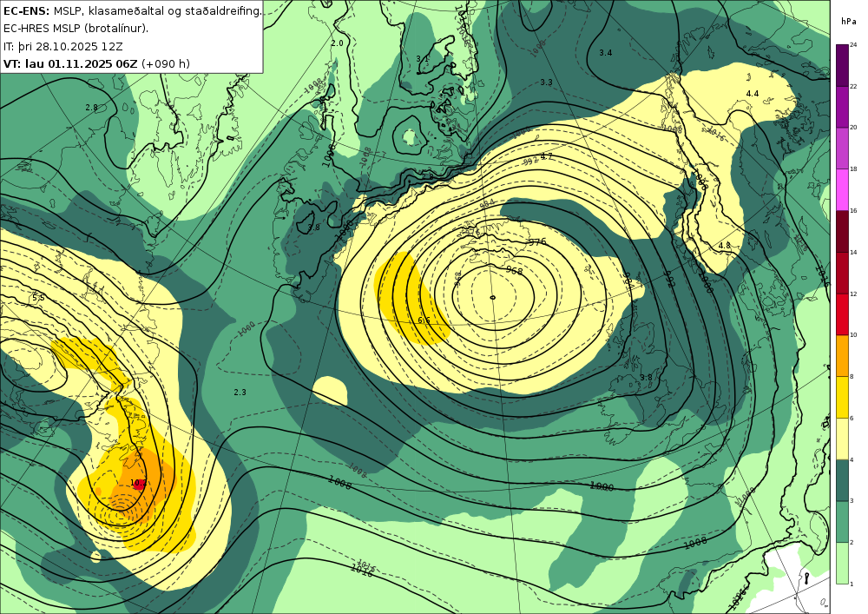
Task: Click the small red maximum spot labeled 10.2
Action: click(138, 484)
